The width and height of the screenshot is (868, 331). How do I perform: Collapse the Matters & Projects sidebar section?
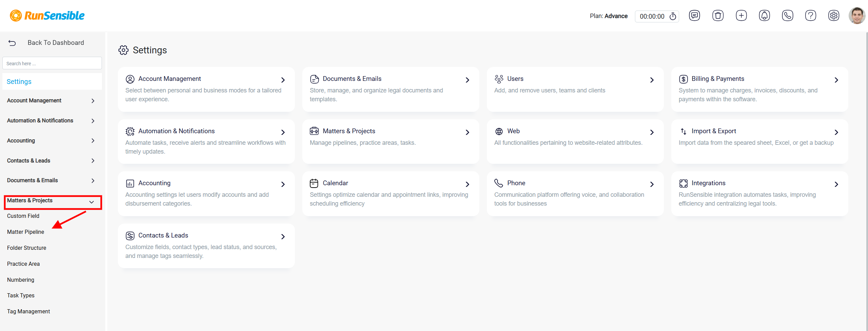(53, 202)
